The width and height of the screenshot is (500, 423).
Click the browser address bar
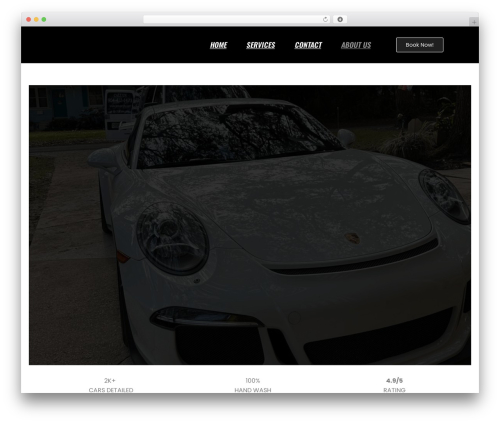237,19
